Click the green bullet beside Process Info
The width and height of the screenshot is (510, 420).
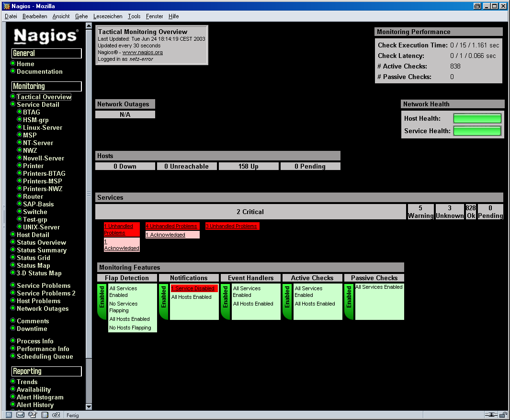[x=13, y=341]
